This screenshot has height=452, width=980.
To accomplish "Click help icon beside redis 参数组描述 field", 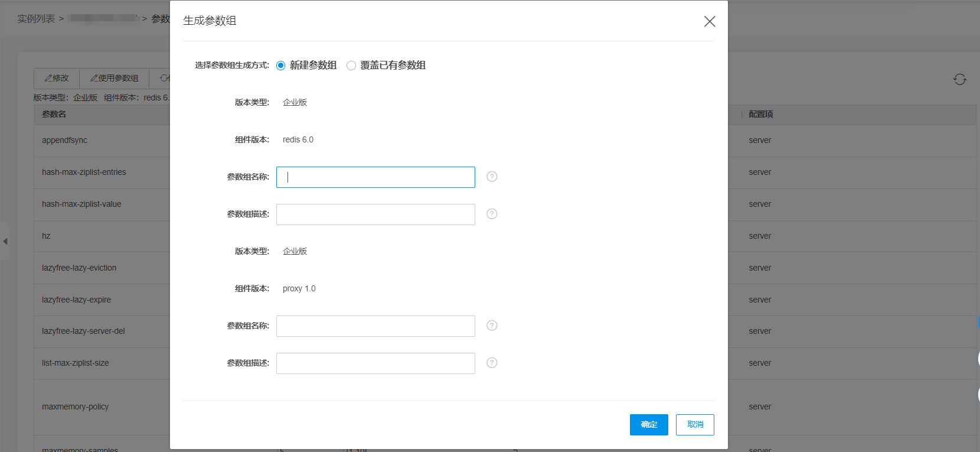I will 492,214.
